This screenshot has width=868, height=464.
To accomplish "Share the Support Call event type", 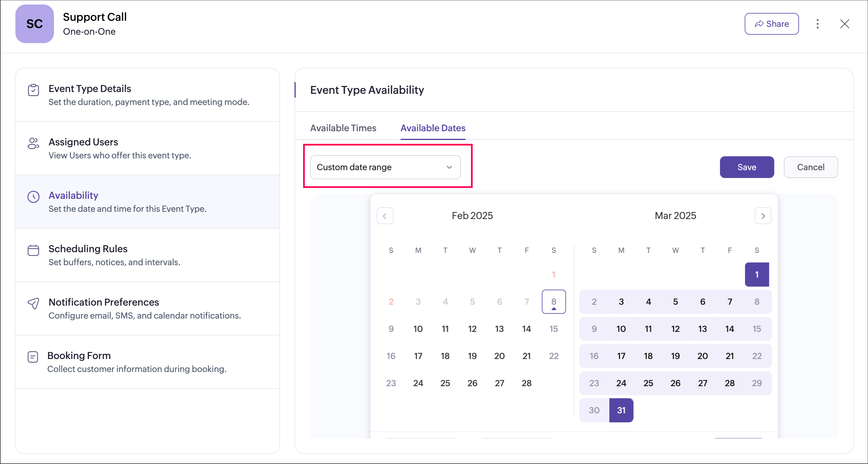I will click(x=771, y=24).
